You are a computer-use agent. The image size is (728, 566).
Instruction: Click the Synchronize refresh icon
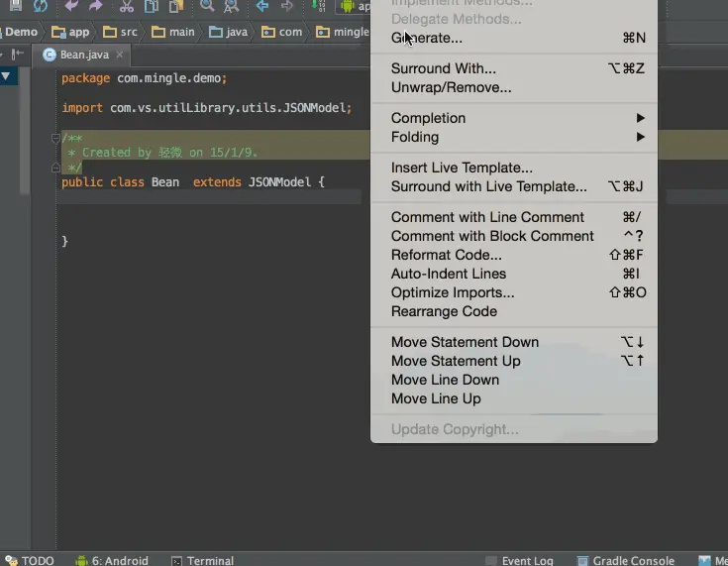coord(41,6)
